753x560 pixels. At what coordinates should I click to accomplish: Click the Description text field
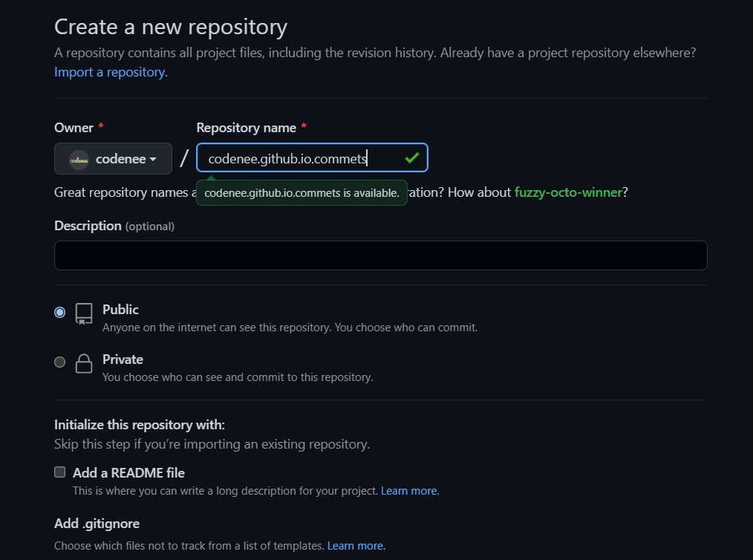380,255
